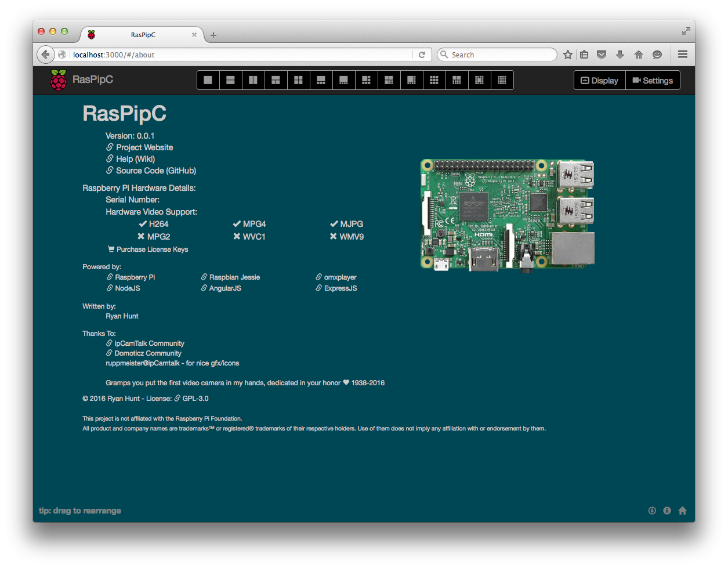
Task: Click the 'Ryan Hunt' author name
Action: (122, 316)
